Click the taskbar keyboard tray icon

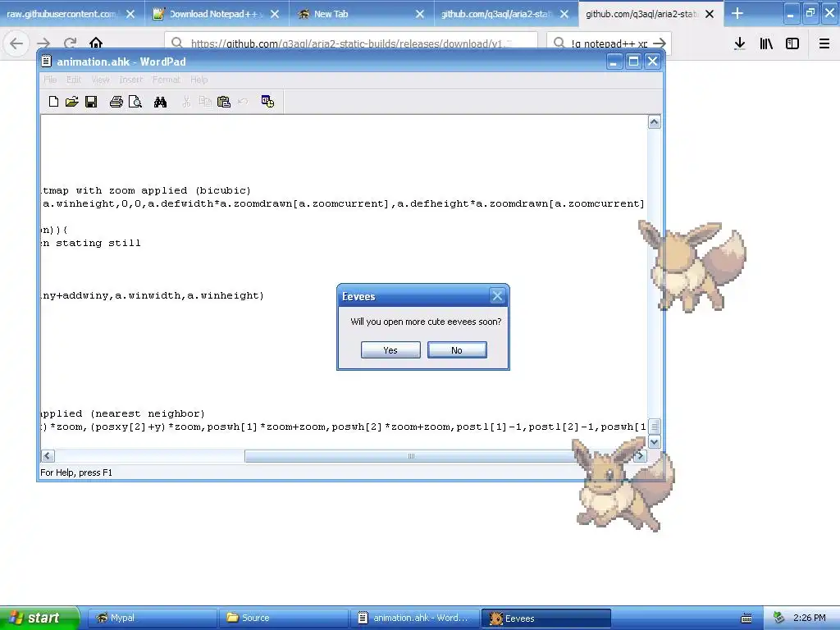point(746,619)
